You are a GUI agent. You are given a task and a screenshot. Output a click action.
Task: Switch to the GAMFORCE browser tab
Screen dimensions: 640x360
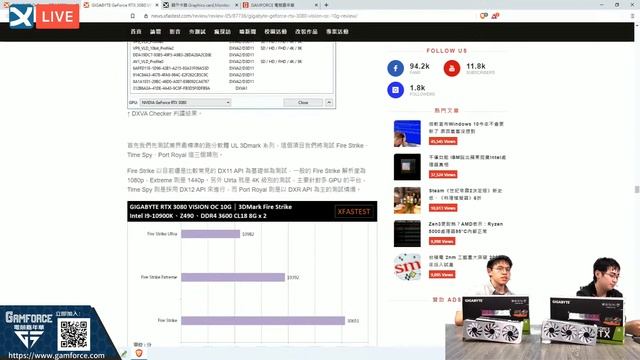point(280,5)
